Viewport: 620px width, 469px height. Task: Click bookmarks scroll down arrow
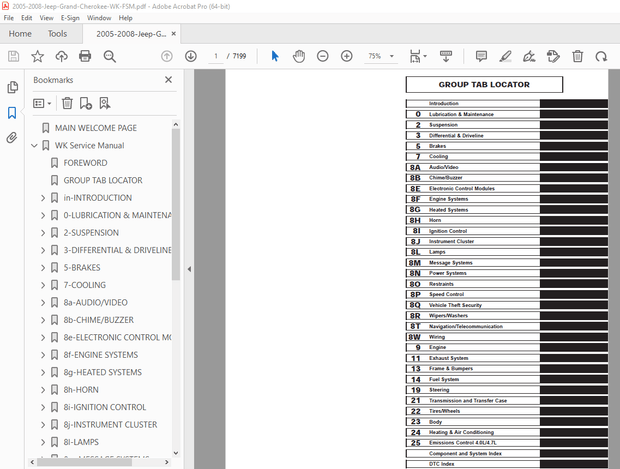176,453
